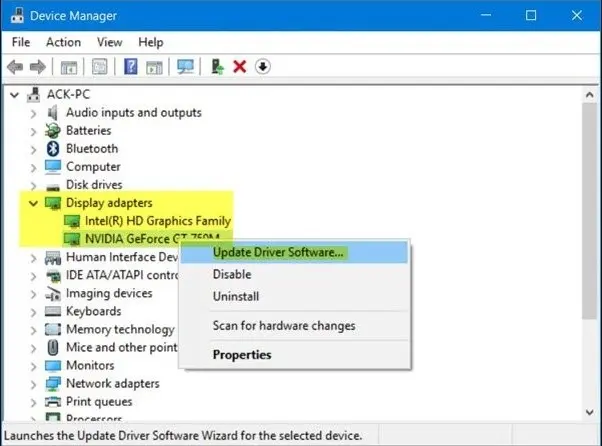This screenshot has height=446, width=602.
Task: Choose Disable in the context menu
Action: tap(294, 274)
